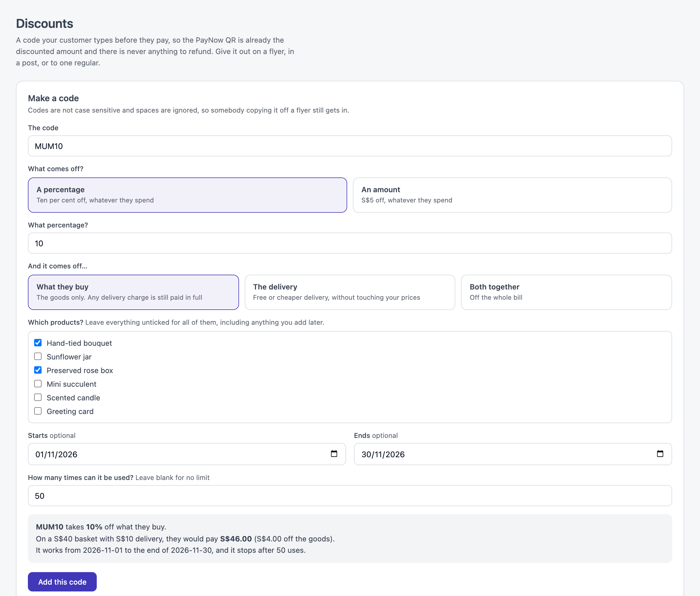Click the Starts date field 01/11/2026
This screenshot has width=700, height=596.
tap(187, 454)
